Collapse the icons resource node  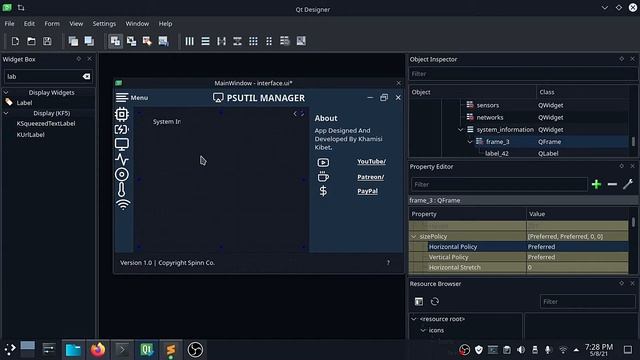tap(423, 330)
